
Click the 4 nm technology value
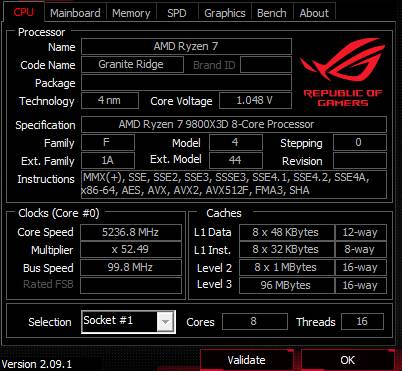point(110,100)
